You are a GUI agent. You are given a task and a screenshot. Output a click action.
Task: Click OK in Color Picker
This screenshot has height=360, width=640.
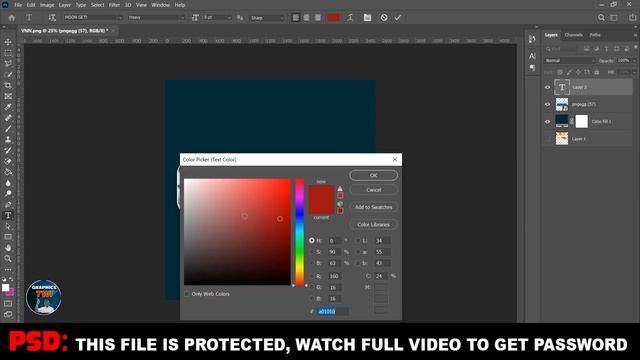tap(373, 175)
